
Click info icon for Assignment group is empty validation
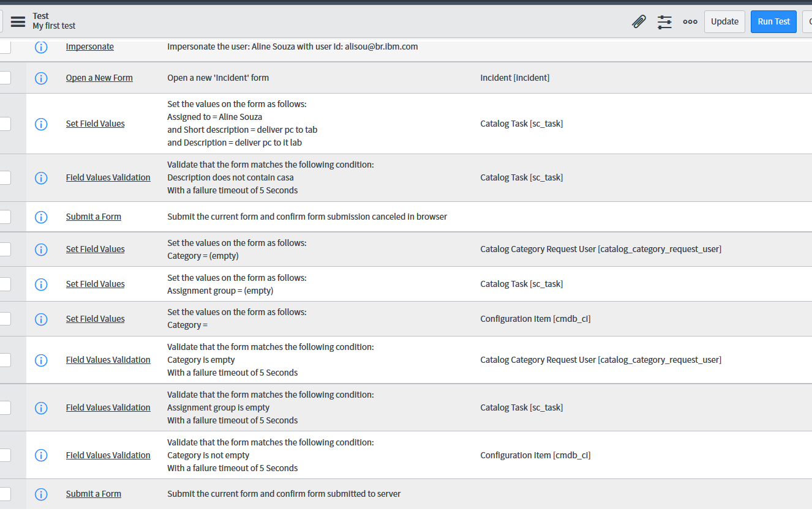coord(41,407)
